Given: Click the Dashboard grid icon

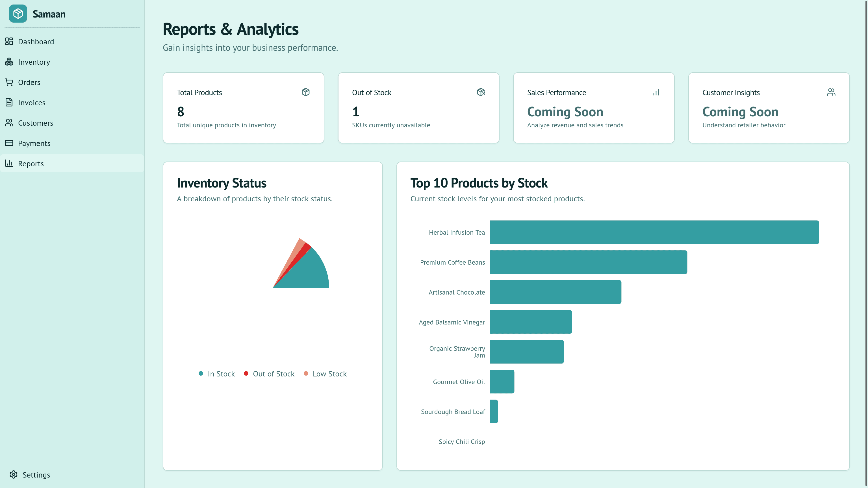Looking at the screenshot, I should tap(9, 42).
